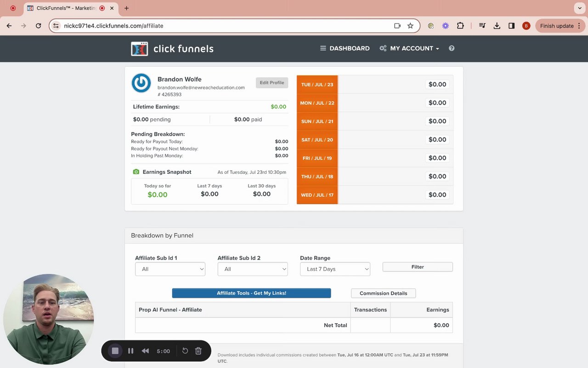The height and width of the screenshot is (368, 588).
Task: Click the Lifetime Earnings $0.00 amount
Action: [278, 107]
